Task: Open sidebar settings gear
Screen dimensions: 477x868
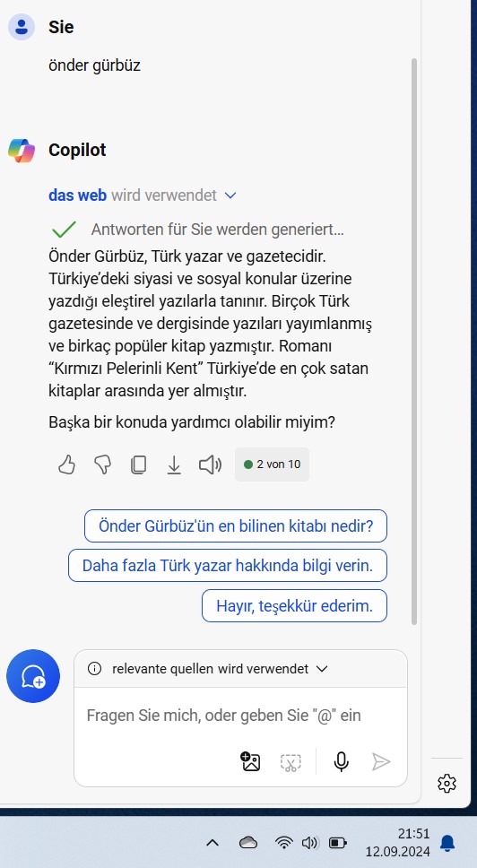Action: point(447,784)
